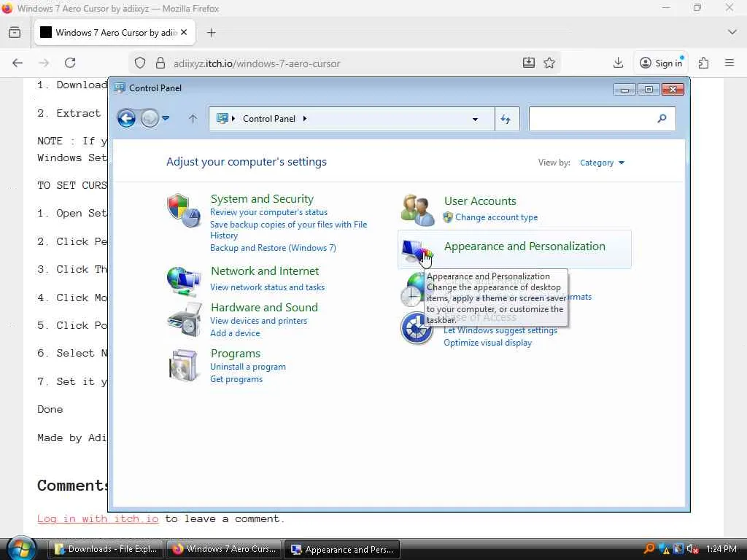The height and width of the screenshot is (560, 747).
Task: Click the Start orb button
Action: point(21,548)
